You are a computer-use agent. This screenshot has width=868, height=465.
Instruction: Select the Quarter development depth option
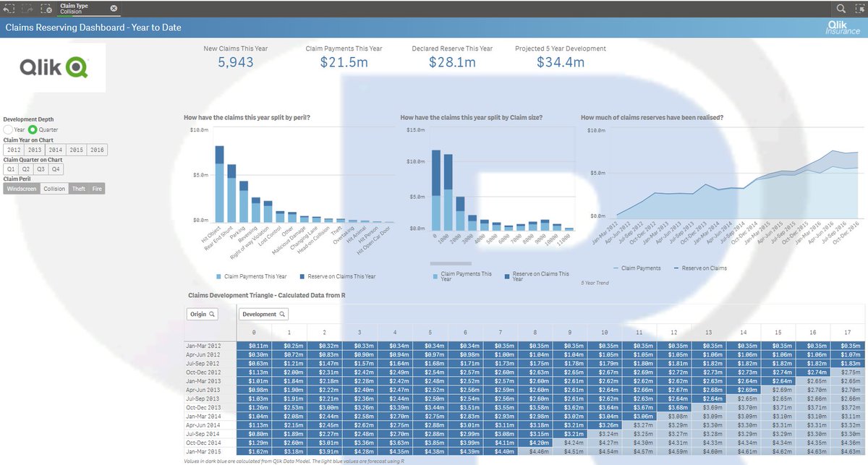(32, 129)
